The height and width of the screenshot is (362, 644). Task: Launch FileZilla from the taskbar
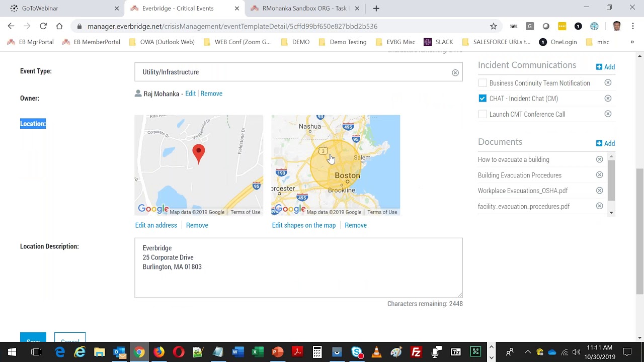(x=416, y=352)
